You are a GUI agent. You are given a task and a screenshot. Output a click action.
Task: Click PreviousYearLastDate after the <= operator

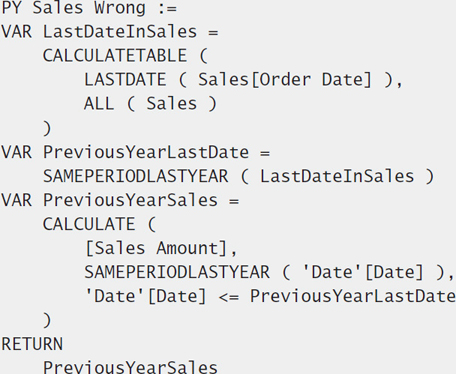click(353, 296)
